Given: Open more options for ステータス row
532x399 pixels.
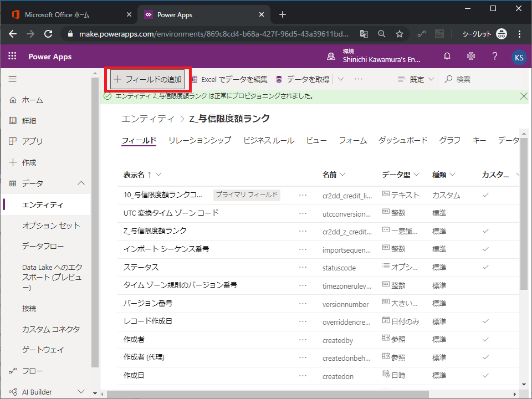Looking at the screenshot, I should tap(303, 267).
